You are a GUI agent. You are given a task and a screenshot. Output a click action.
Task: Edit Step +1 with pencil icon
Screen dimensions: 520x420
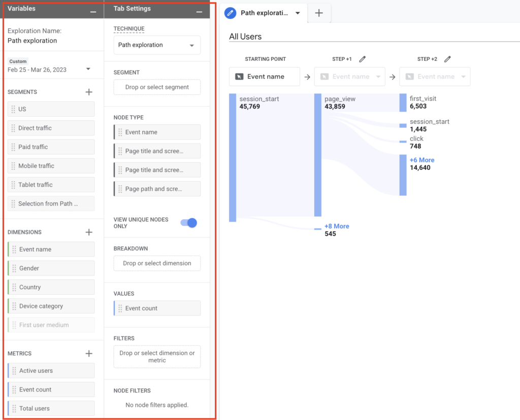[x=362, y=59]
